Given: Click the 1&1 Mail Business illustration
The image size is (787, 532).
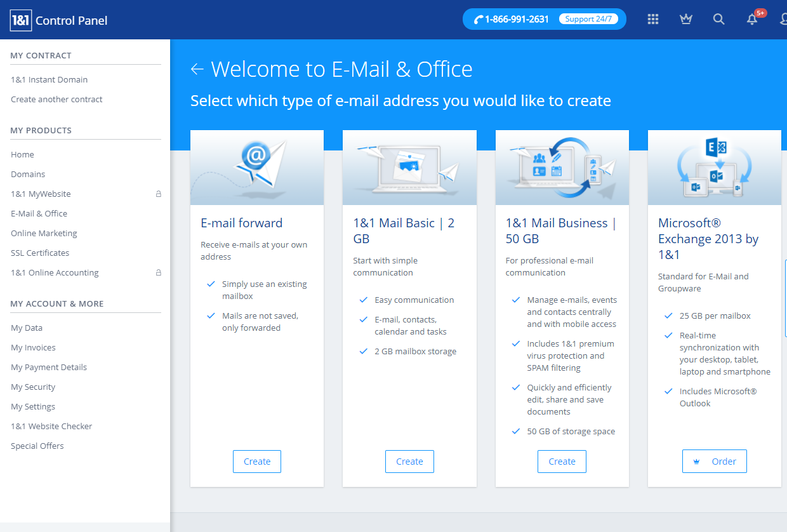Looking at the screenshot, I should (x=562, y=168).
